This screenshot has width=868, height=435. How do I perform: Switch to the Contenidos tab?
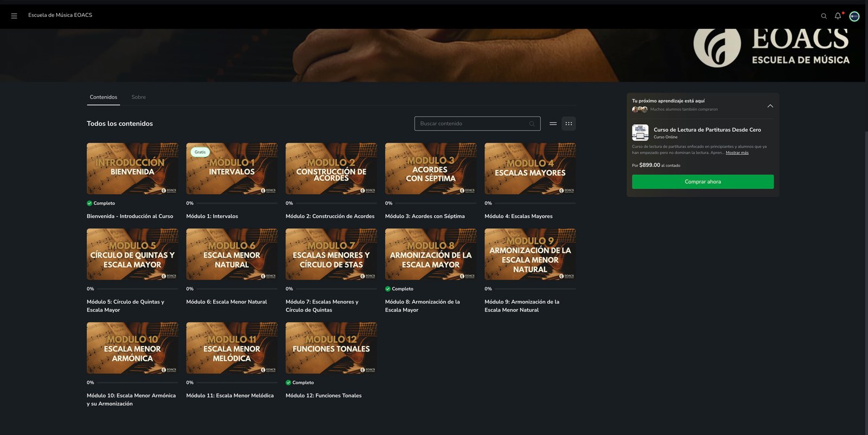[104, 97]
